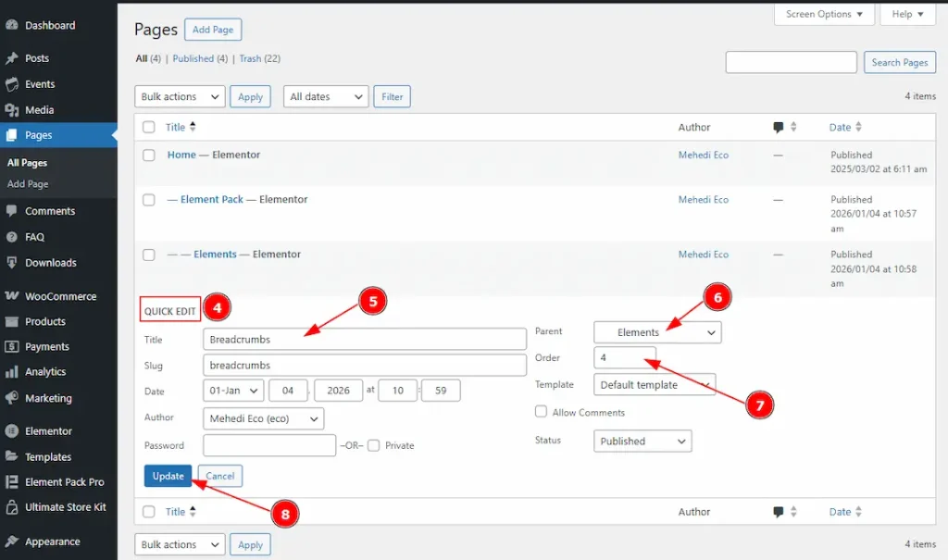Click the top Apply button
948x560 pixels.
point(250,97)
